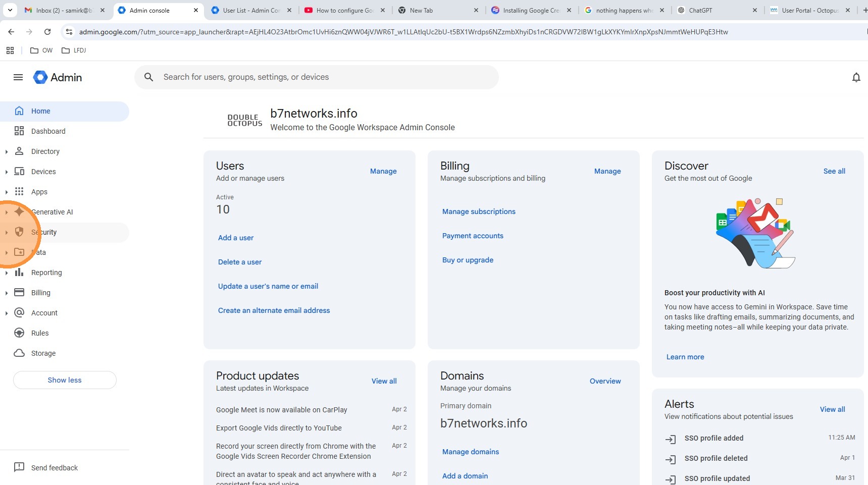Click the Devices icon in sidebar
868x485 pixels.
19,172
